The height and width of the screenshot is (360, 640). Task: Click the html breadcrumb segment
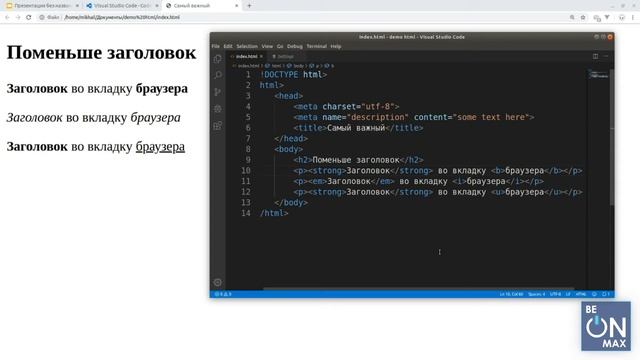click(276, 66)
